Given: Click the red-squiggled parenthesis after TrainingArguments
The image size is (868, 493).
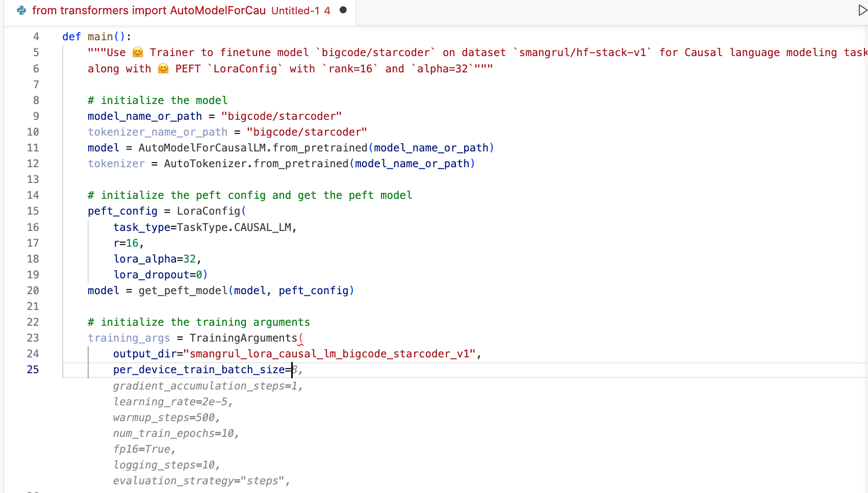Looking at the screenshot, I should point(301,338).
